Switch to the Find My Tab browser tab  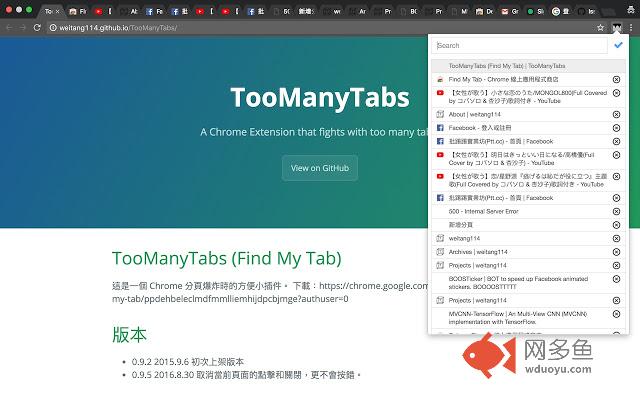coord(79,11)
